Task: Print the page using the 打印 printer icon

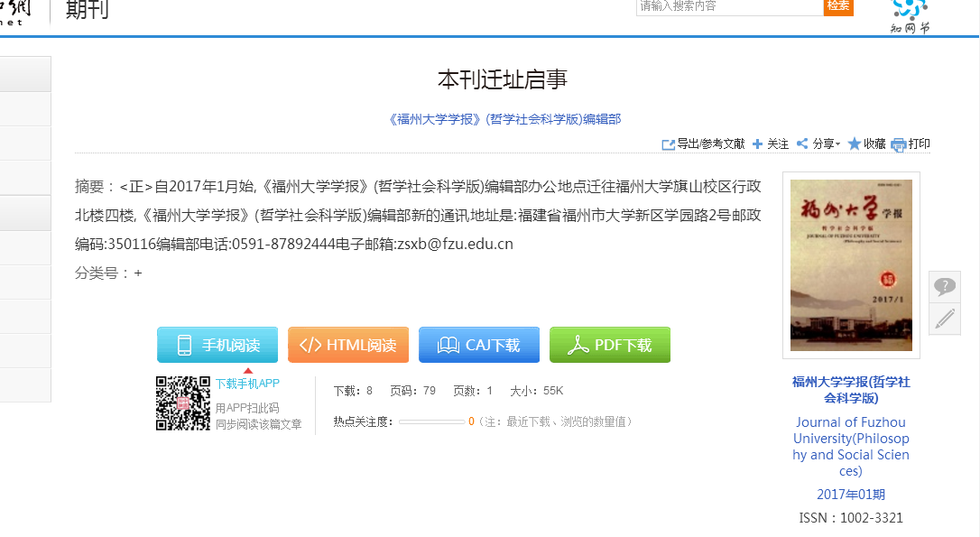Action: click(898, 144)
